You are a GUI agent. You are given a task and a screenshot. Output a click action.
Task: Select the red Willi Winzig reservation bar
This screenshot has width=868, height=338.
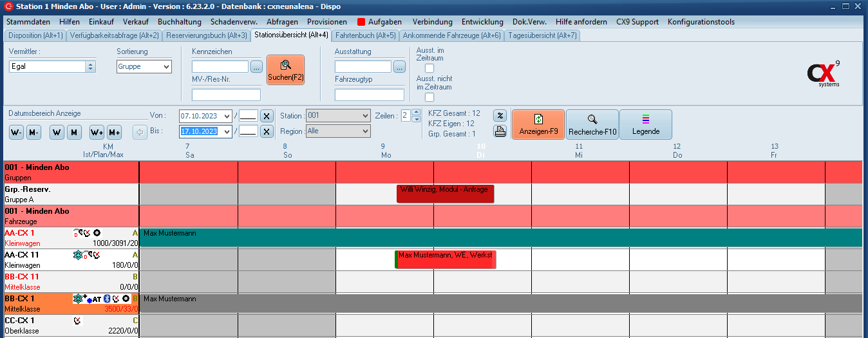pos(445,194)
